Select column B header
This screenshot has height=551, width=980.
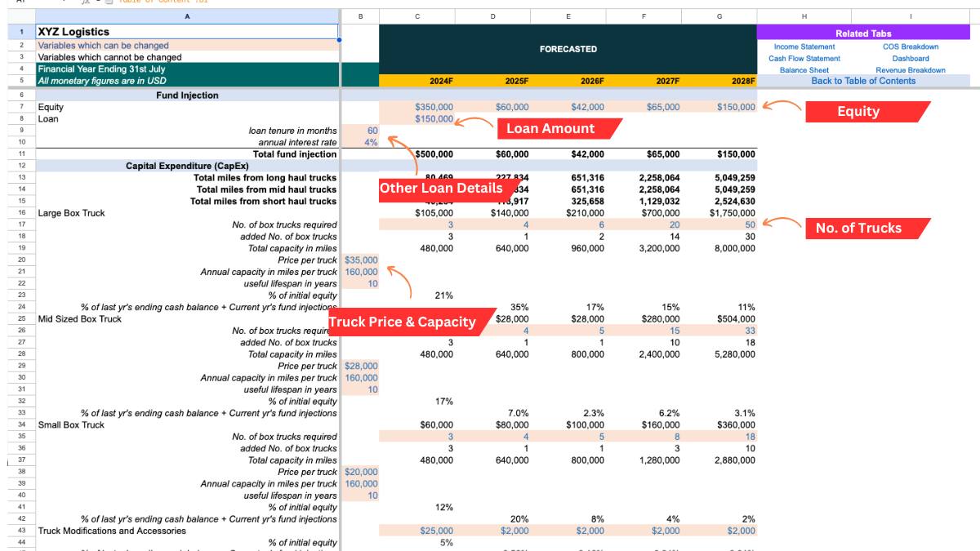360,16
